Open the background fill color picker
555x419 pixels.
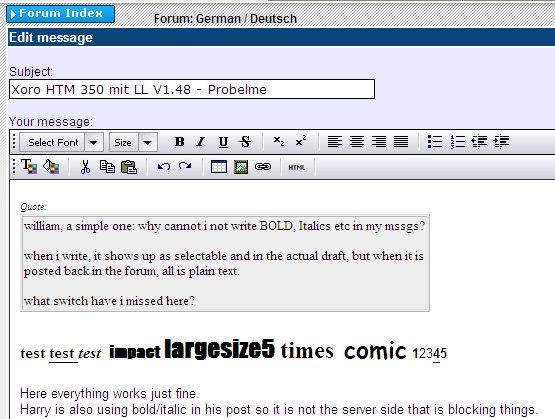51,167
